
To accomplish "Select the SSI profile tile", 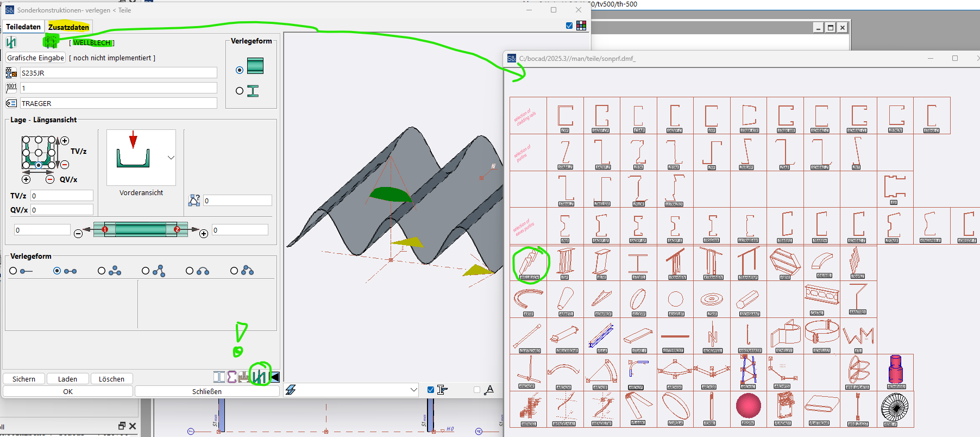I will coord(895,190).
